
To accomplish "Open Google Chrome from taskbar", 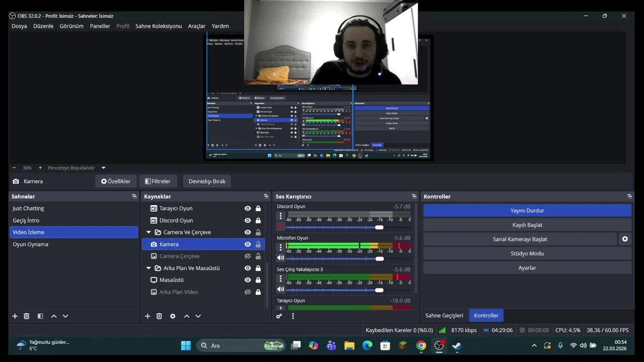I will [421, 345].
